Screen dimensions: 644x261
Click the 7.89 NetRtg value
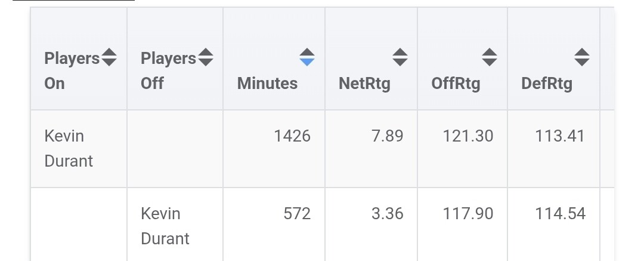coord(388,136)
